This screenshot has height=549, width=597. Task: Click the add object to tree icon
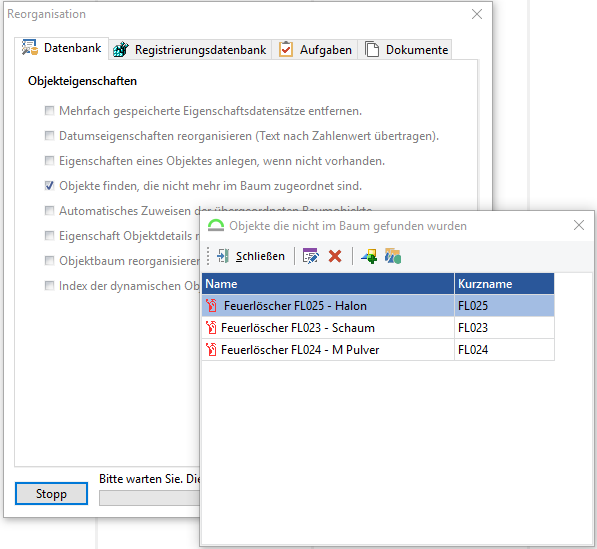[x=369, y=256]
